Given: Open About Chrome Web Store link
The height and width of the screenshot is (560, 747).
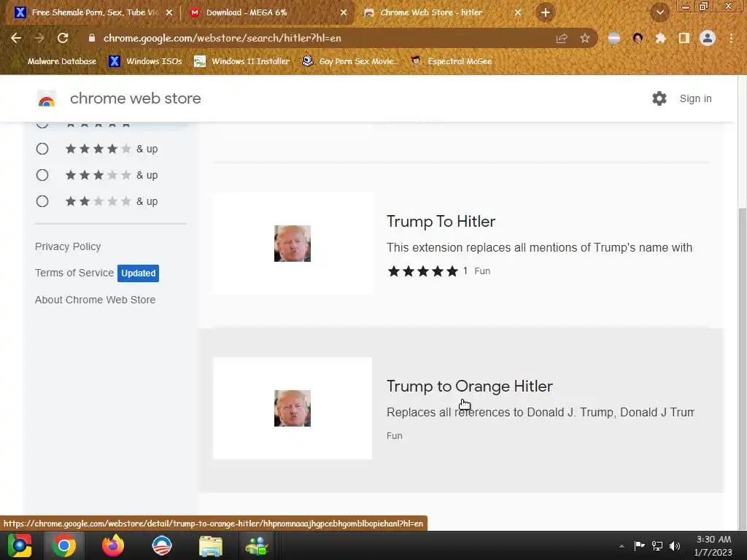Looking at the screenshot, I should click(x=96, y=300).
